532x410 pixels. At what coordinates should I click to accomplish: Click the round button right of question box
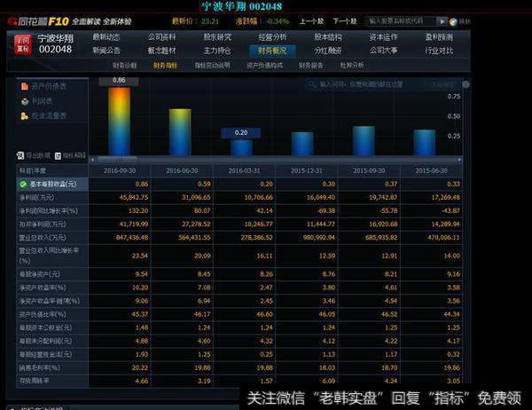point(465,84)
